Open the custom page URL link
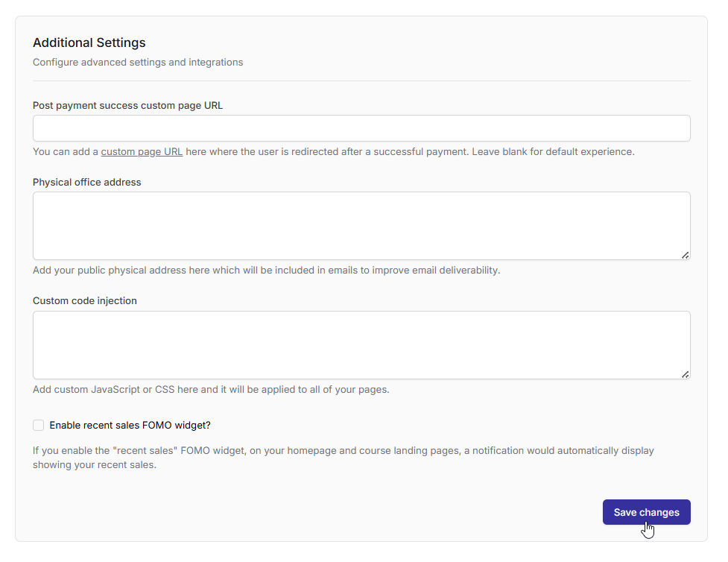Screen dimensions: 728x562 pyautogui.click(x=142, y=151)
